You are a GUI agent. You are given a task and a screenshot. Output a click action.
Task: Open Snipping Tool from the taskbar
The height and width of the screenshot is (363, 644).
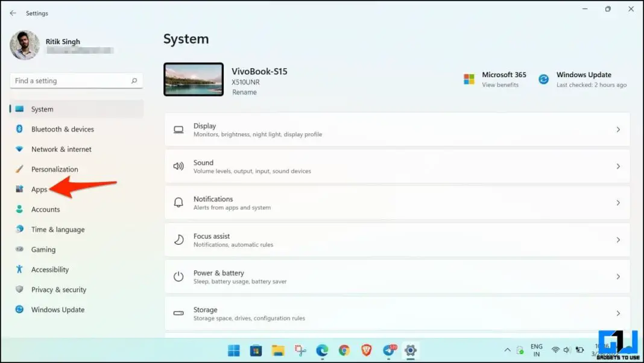(300, 350)
